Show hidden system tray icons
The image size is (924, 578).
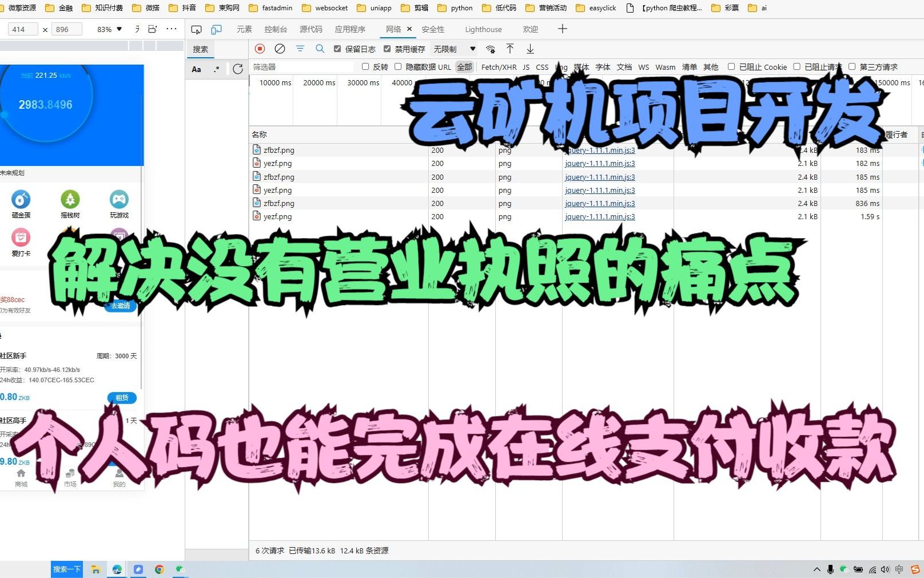[817, 569]
